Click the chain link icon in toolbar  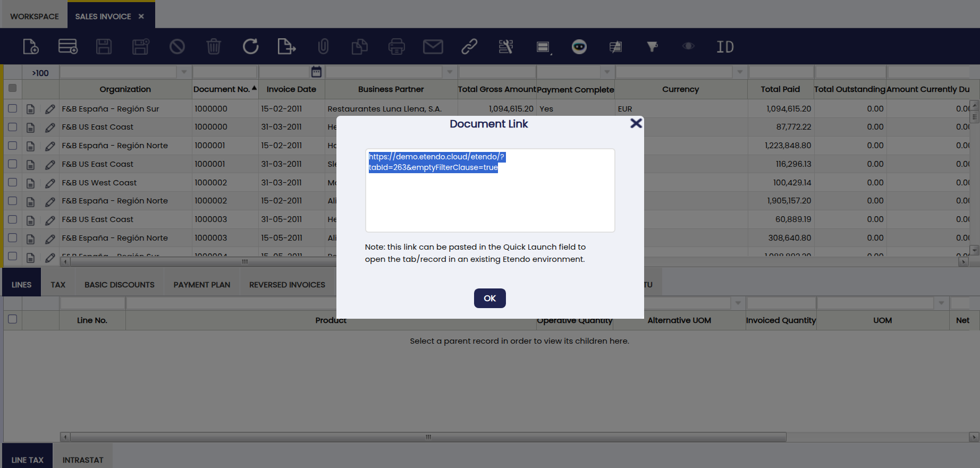(x=469, y=47)
